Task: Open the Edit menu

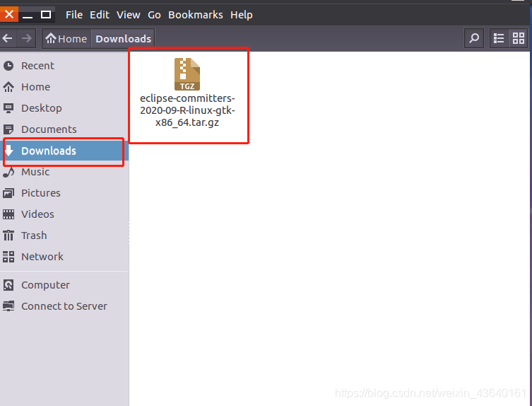Action: click(100, 15)
